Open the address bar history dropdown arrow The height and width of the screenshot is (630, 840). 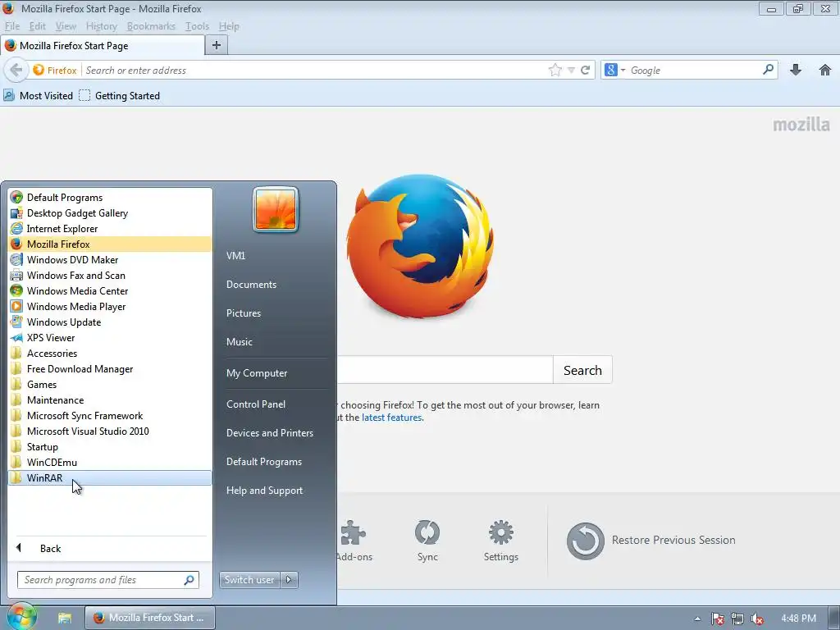pos(571,71)
